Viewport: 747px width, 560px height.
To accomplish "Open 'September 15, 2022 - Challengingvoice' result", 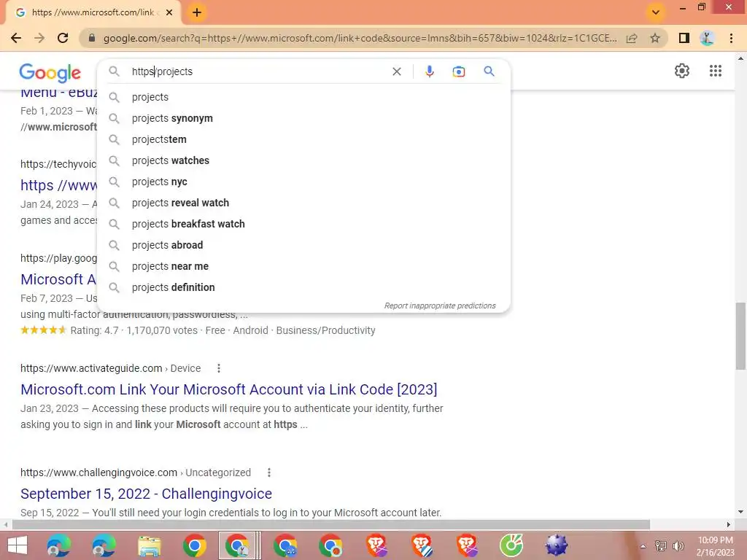I will coord(146,494).
